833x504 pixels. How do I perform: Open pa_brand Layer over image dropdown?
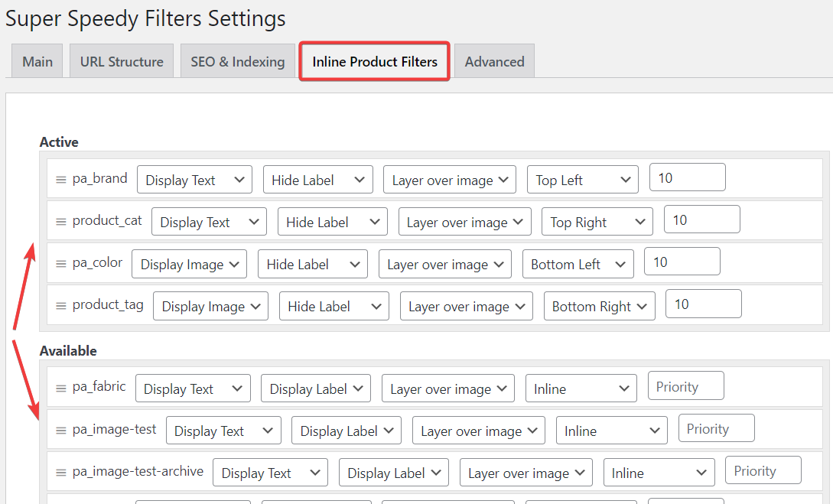click(x=450, y=180)
